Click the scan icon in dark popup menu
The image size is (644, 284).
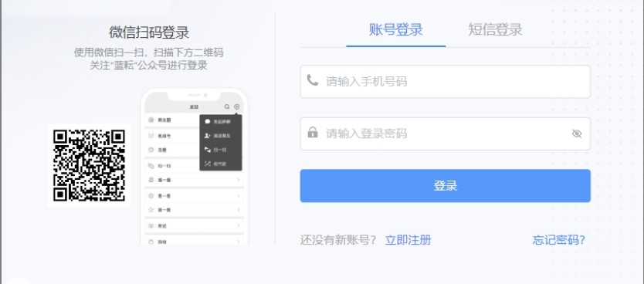[208, 150]
